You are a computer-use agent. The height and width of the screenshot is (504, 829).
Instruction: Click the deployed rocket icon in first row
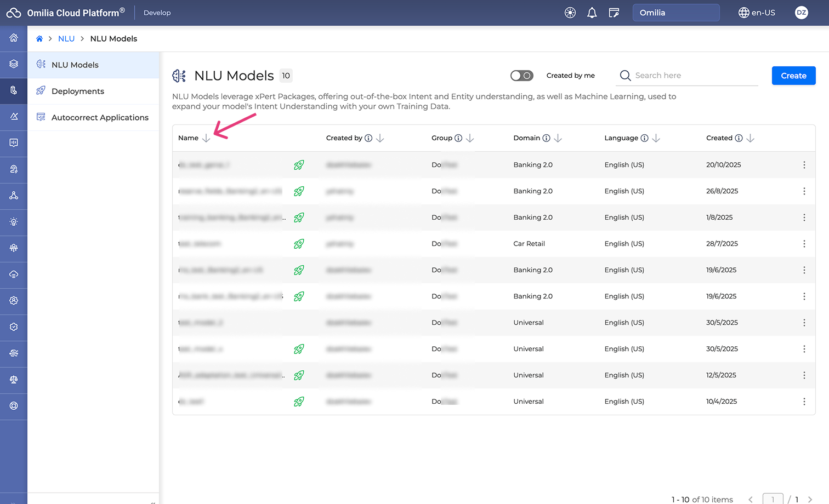point(299,165)
